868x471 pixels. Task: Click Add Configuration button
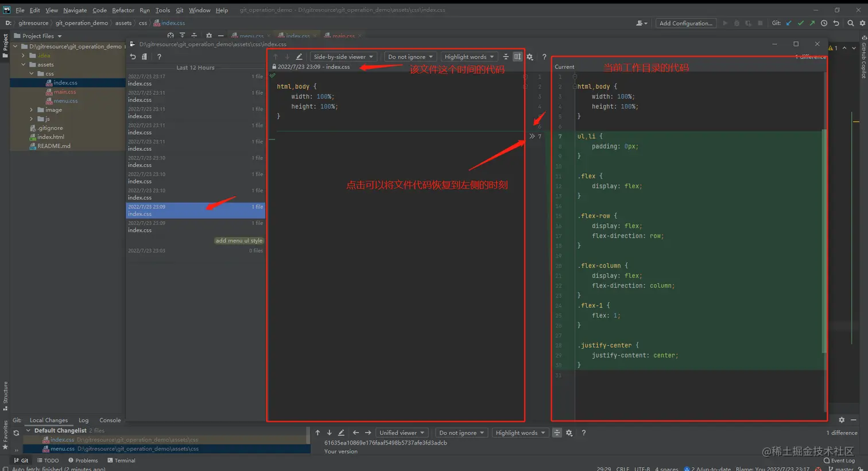685,23
